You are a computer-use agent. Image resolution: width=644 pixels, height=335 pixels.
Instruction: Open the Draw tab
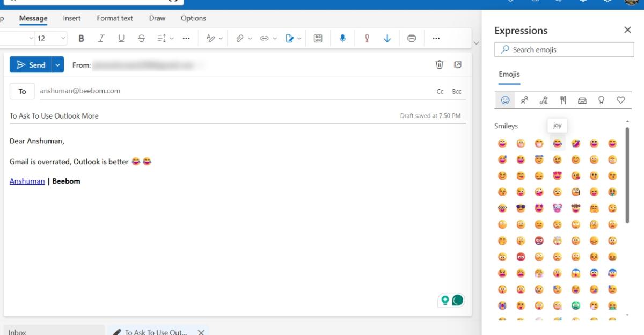point(157,18)
